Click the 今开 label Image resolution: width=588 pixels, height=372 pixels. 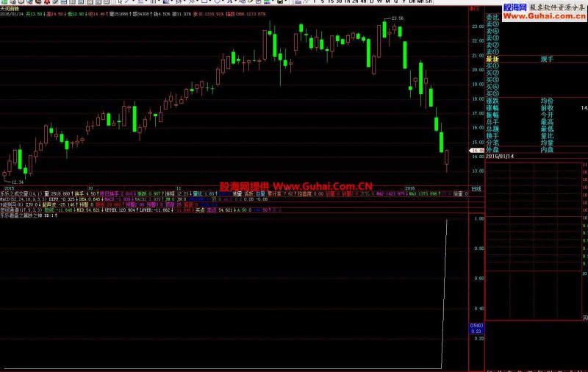click(547, 115)
